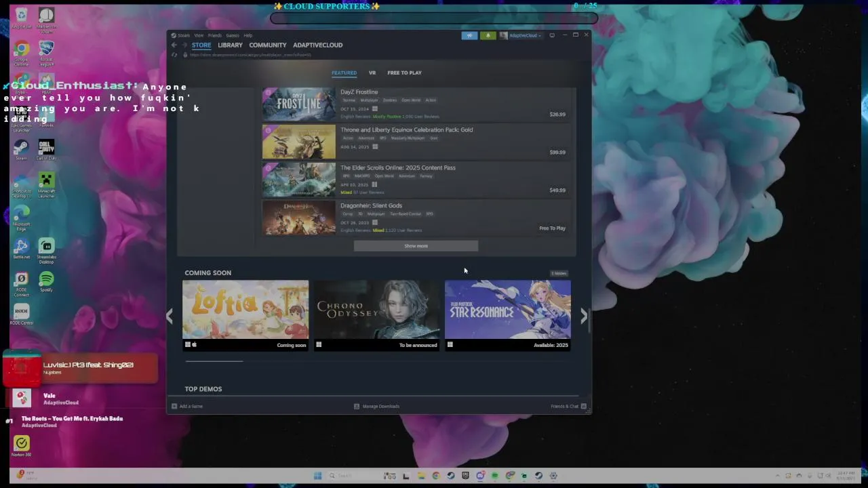Switch Steam to Big Picture mode icon
Viewport: 868px width, 488px height.
552,35
